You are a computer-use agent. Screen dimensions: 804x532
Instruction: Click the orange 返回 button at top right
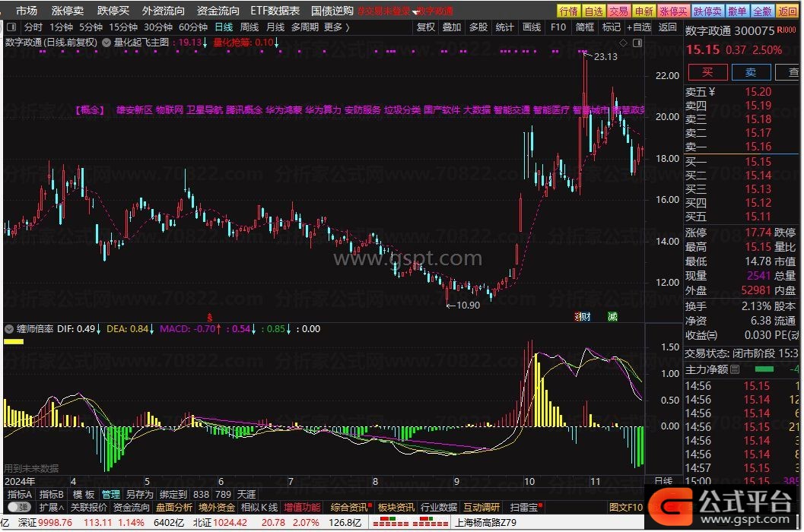787,11
